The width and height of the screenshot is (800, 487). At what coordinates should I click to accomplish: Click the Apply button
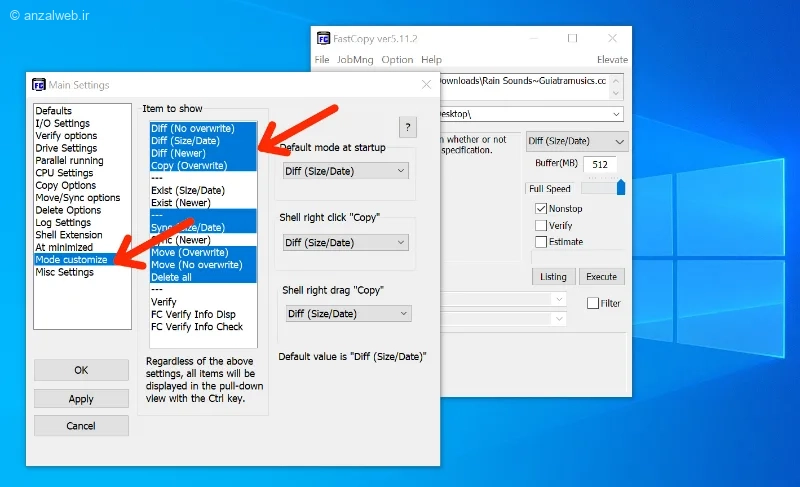(81, 399)
